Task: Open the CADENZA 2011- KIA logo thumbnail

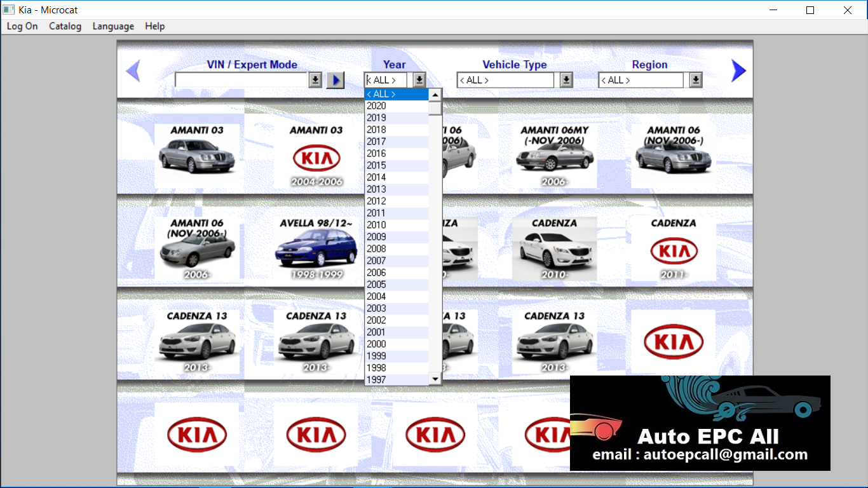Action: (x=674, y=248)
